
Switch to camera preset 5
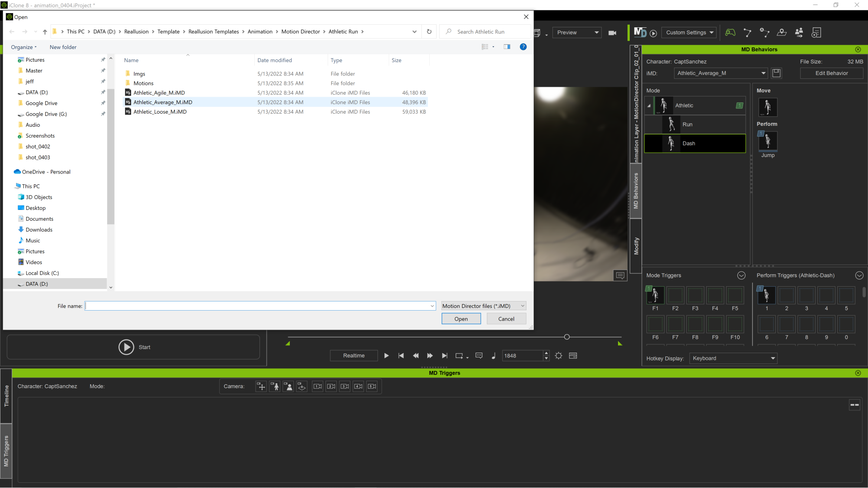372,386
